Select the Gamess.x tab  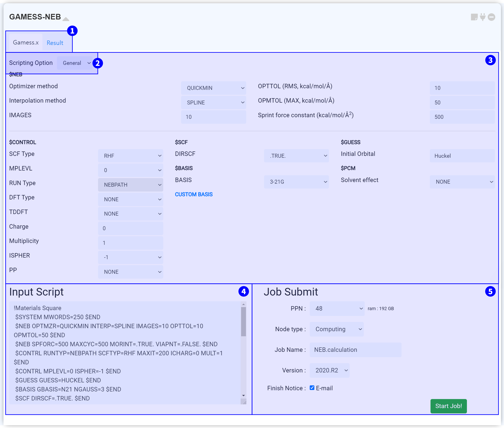point(26,42)
